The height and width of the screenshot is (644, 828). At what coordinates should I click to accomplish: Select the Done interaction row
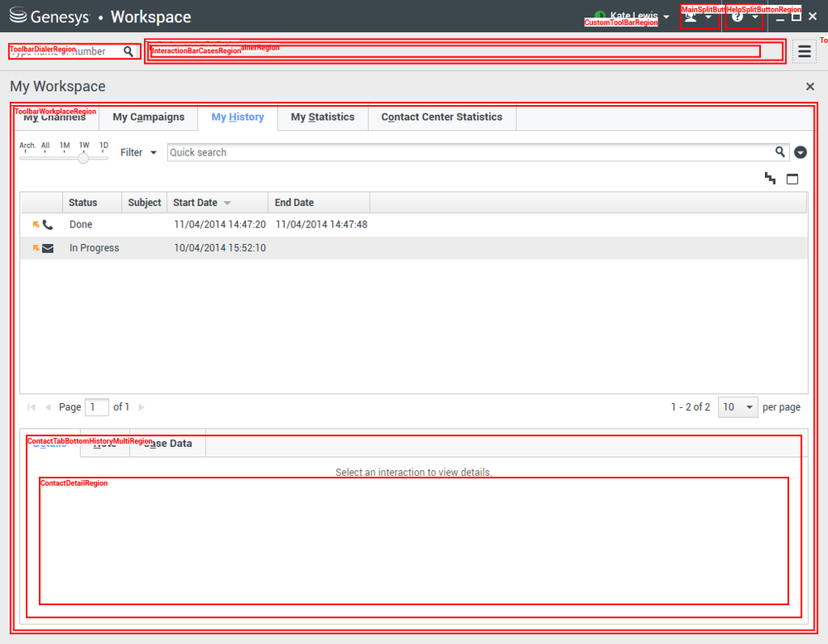(x=414, y=224)
